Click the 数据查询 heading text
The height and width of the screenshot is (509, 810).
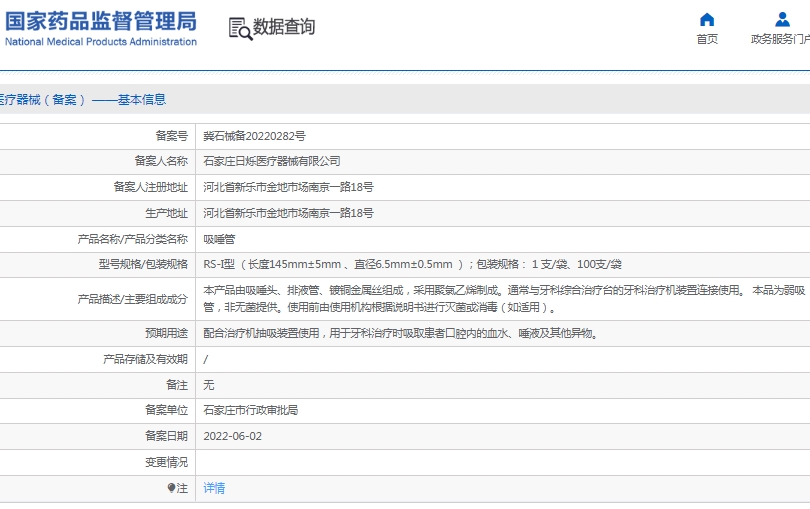click(284, 27)
